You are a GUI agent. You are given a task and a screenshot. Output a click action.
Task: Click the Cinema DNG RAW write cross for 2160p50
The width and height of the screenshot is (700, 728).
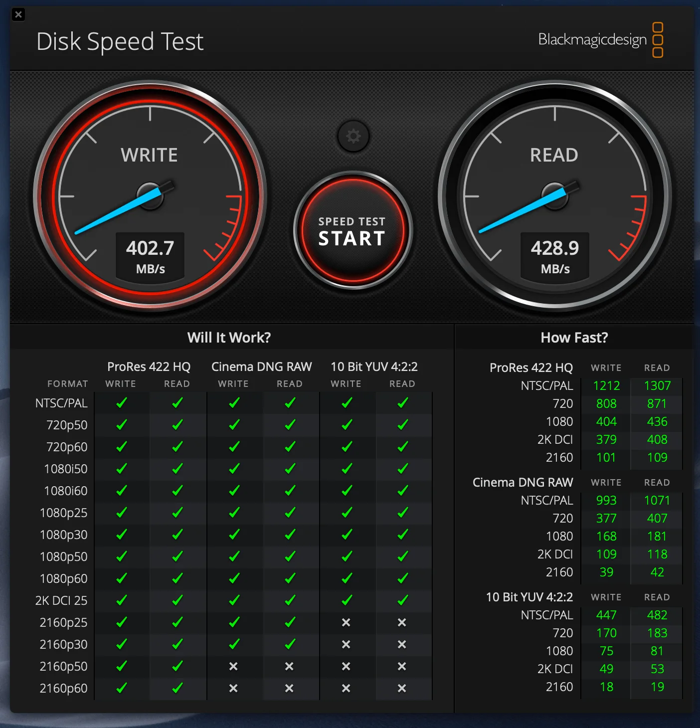[233, 666]
